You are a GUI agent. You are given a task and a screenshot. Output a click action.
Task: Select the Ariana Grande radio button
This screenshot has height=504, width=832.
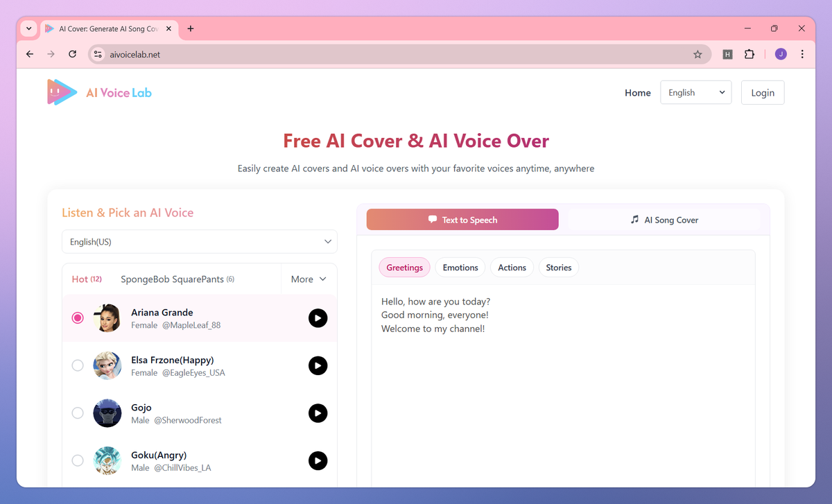point(78,318)
